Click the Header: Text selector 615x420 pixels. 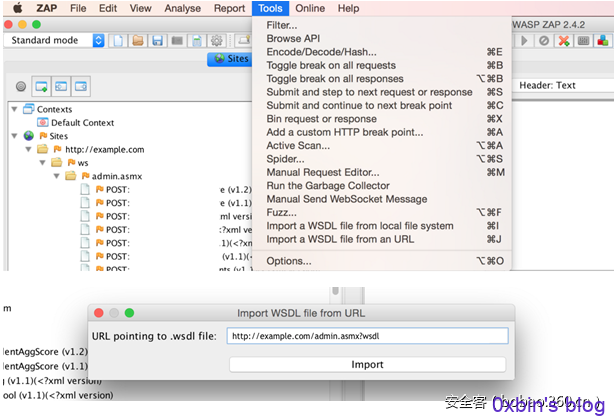click(548, 85)
